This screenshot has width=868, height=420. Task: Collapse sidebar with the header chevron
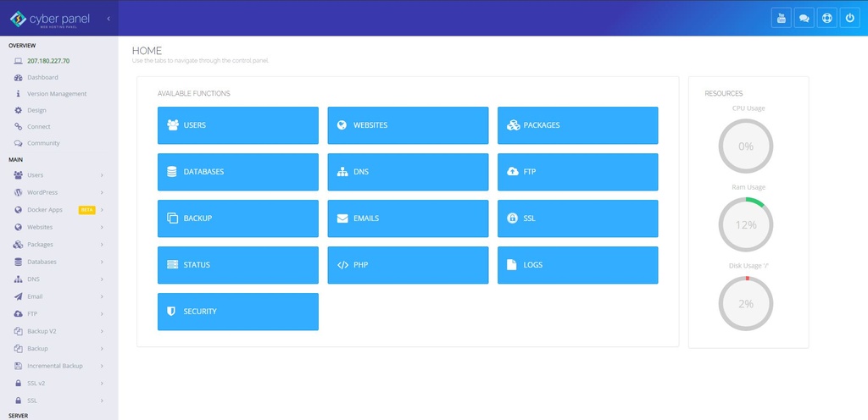[x=108, y=19]
